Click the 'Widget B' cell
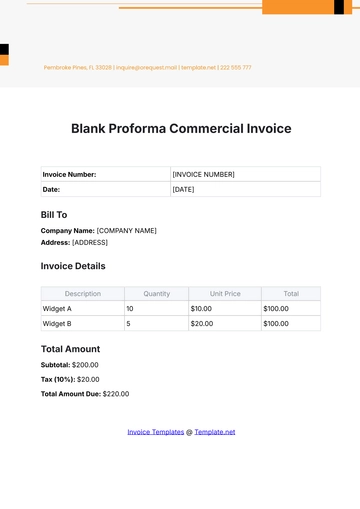 (x=83, y=324)
